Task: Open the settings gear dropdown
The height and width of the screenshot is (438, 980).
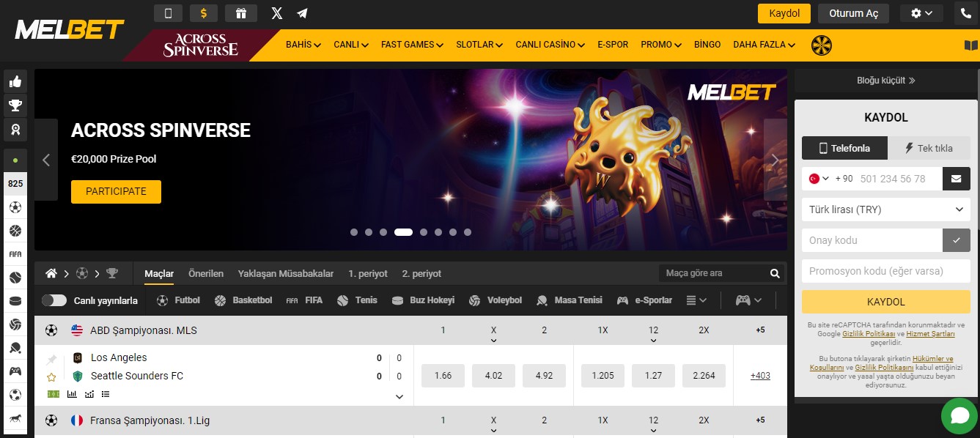Action: click(922, 13)
